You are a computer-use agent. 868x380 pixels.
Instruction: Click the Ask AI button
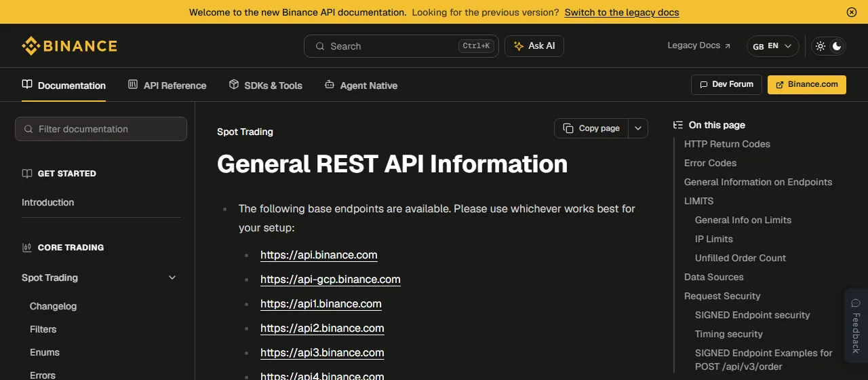[534, 46]
